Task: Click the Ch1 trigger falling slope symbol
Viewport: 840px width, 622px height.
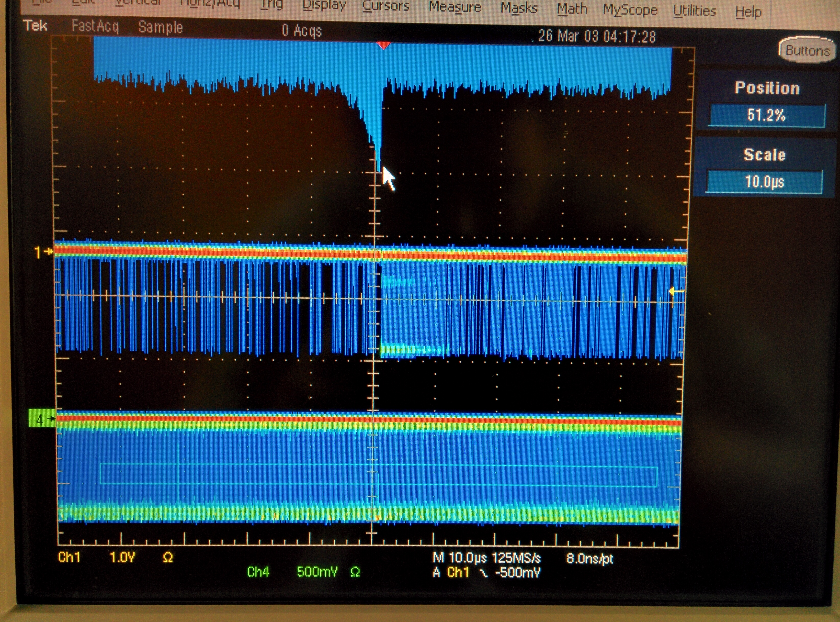Action: [x=484, y=573]
